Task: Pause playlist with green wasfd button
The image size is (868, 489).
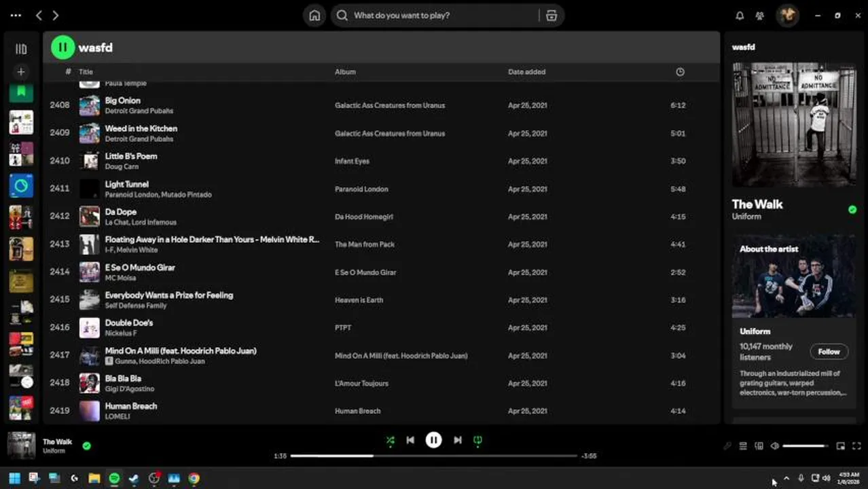Action: [62, 48]
